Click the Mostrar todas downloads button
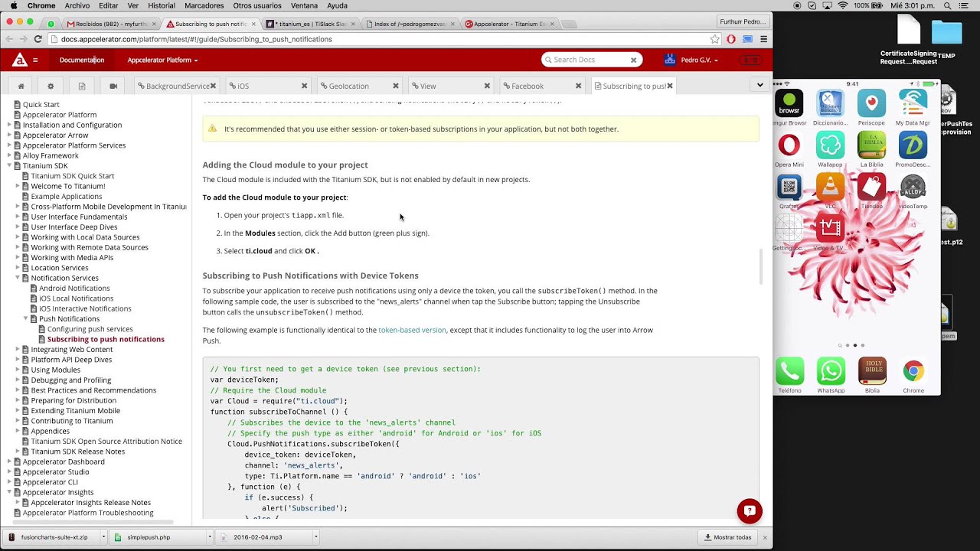Viewport: 980px width, 551px height. (727, 537)
